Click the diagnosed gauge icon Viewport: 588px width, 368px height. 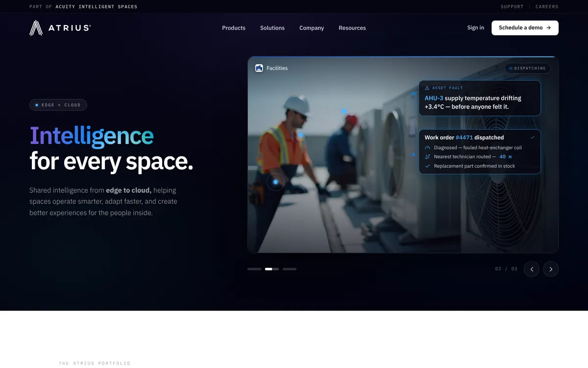click(x=427, y=148)
